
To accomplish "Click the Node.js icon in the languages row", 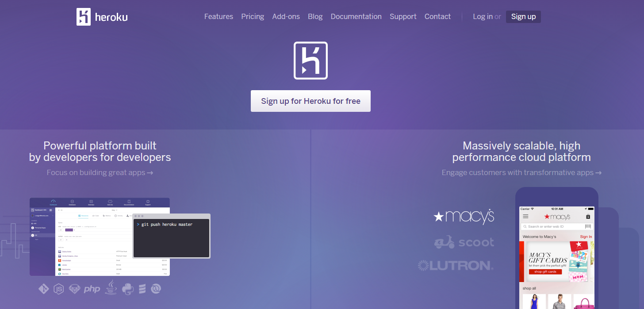I will [58, 289].
